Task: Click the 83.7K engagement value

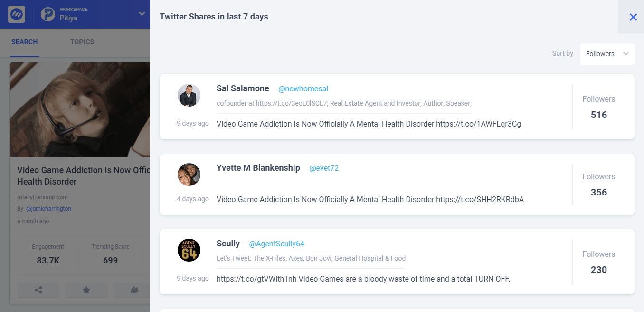Action: (x=48, y=261)
